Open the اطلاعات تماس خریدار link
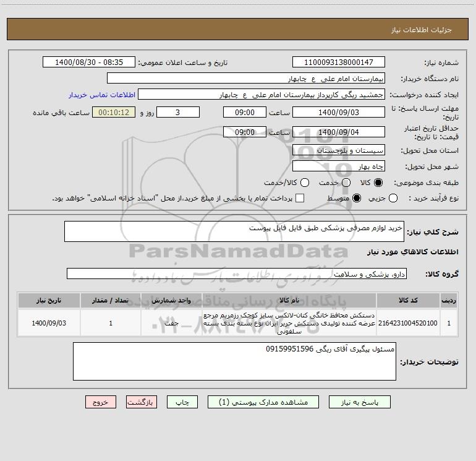This screenshot has width=476, height=461. pyautogui.click(x=102, y=95)
